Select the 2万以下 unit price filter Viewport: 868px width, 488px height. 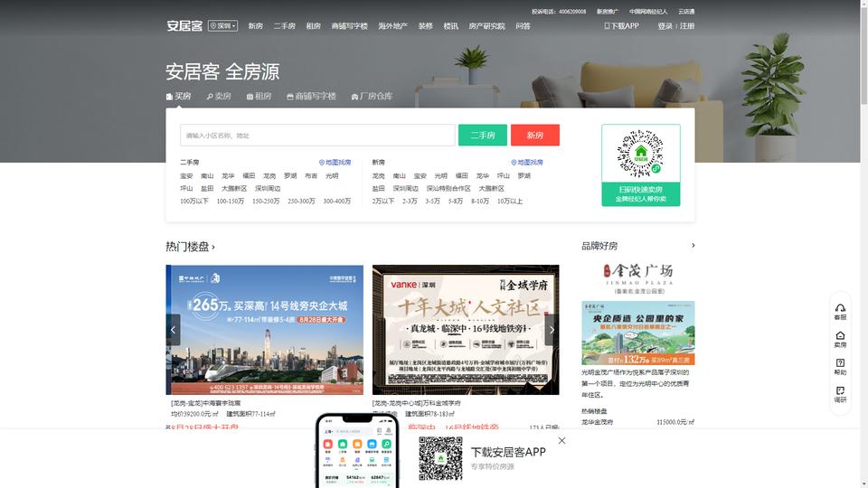pyautogui.click(x=383, y=202)
